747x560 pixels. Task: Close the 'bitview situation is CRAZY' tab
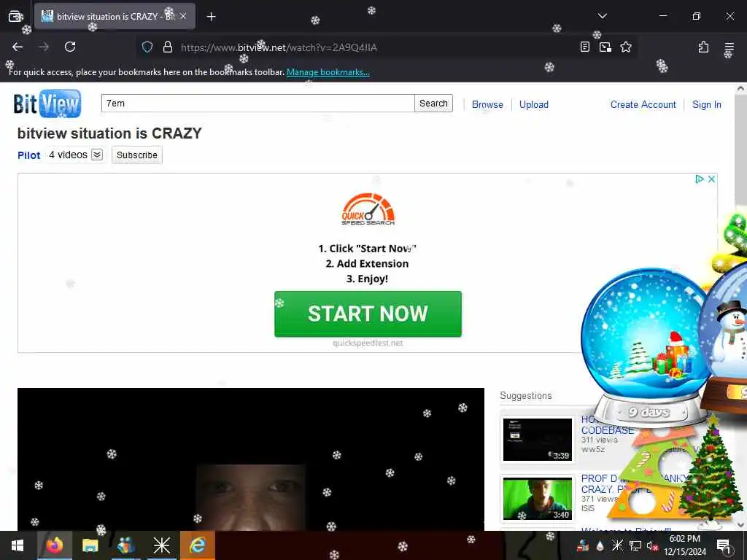click(x=183, y=16)
